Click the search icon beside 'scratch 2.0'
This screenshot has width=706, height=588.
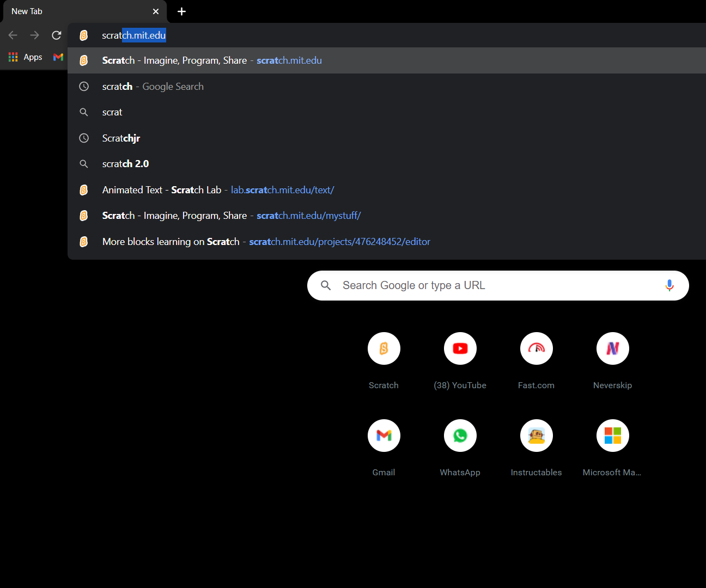84,164
